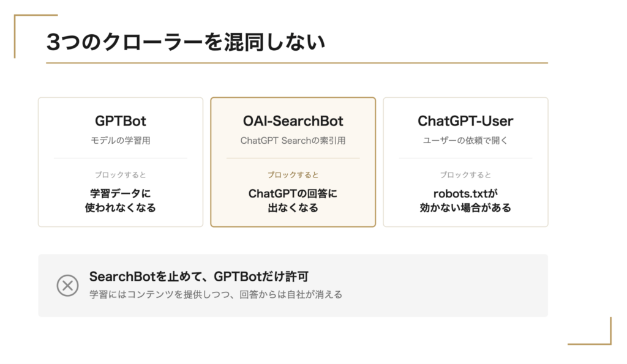This screenshot has height=364, width=627.
Task: Click ブロックすると label in GPTBot card
Action: click(121, 174)
